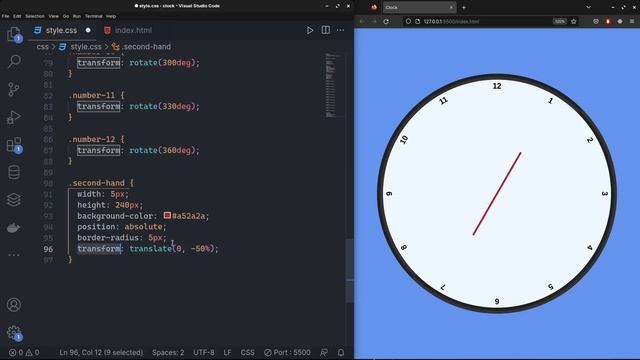Show errors and warnings count
The width and height of the screenshot is (640, 360).
(x=24, y=352)
